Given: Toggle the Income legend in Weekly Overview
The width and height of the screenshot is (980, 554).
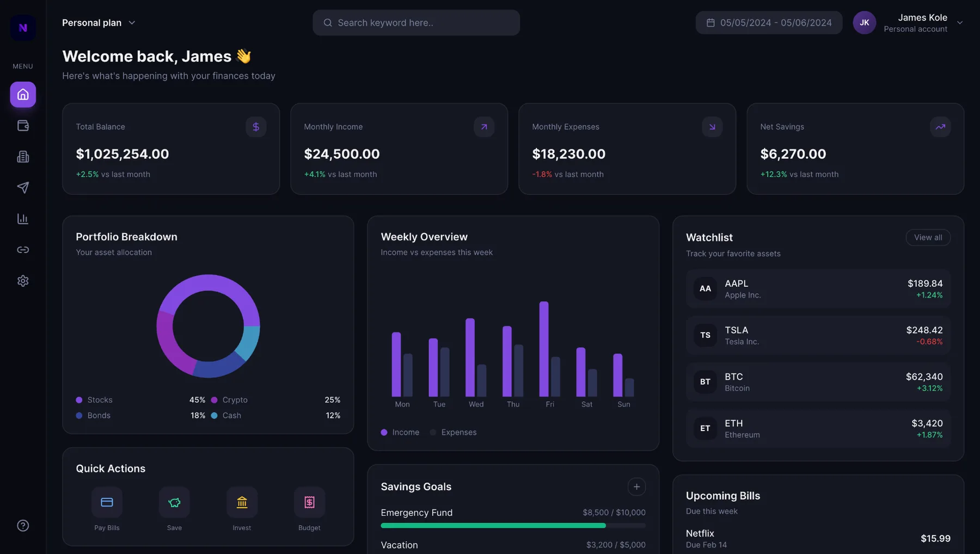Looking at the screenshot, I should [x=400, y=432].
